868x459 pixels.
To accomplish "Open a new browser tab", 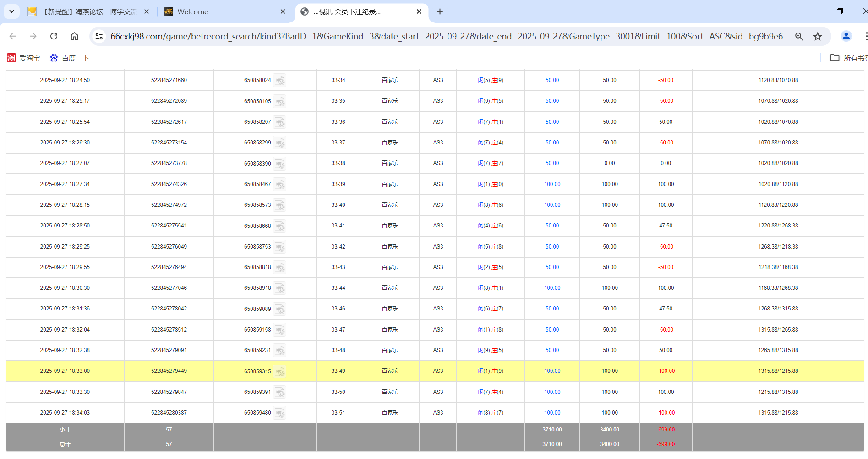I will pos(440,11).
